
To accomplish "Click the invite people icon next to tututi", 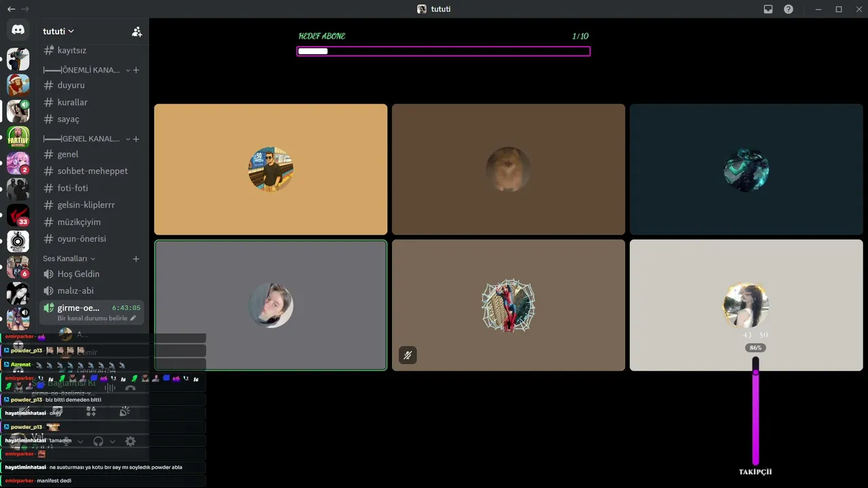I will pos(137,31).
